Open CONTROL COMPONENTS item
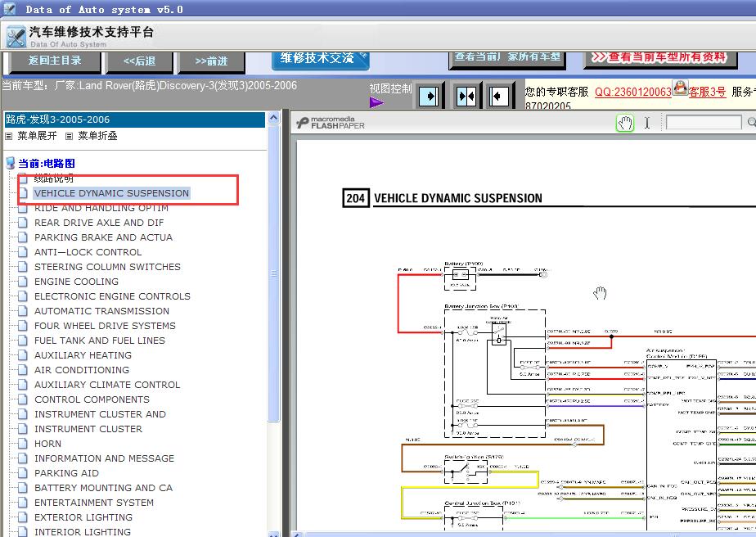This screenshot has height=537, width=756. pyautogui.click(x=92, y=399)
